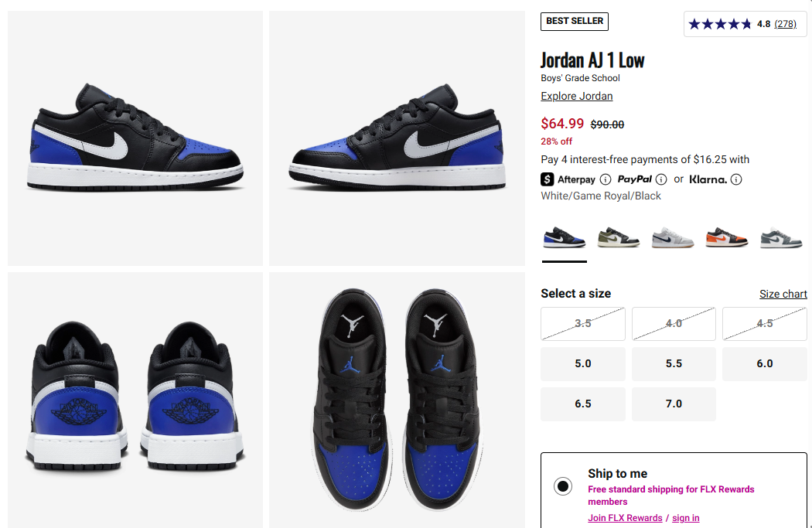Open the PayPal info icon
The image size is (812, 528).
[660, 179]
